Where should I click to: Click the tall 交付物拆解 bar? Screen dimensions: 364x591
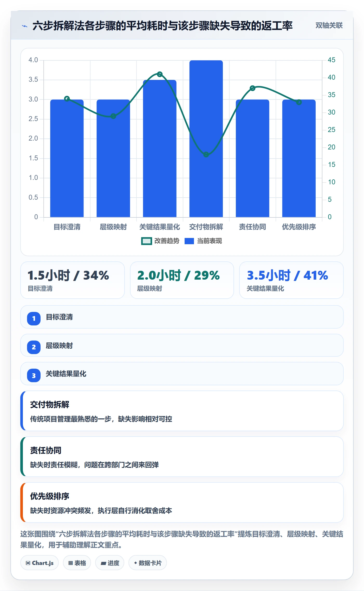(206, 139)
